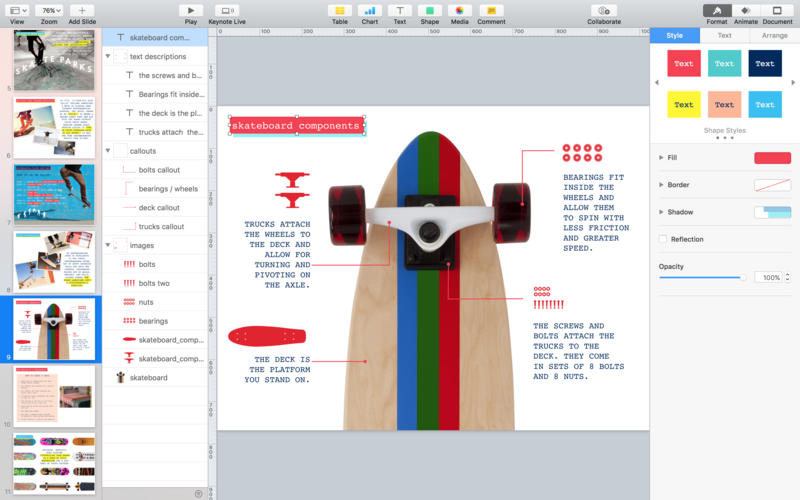Open the Chart insert tool
800x500 pixels.
370,10
